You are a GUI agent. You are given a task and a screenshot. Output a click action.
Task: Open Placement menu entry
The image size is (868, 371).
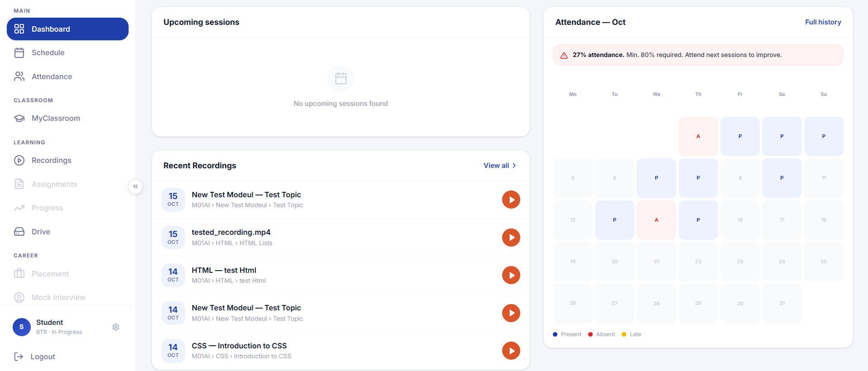point(67,274)
